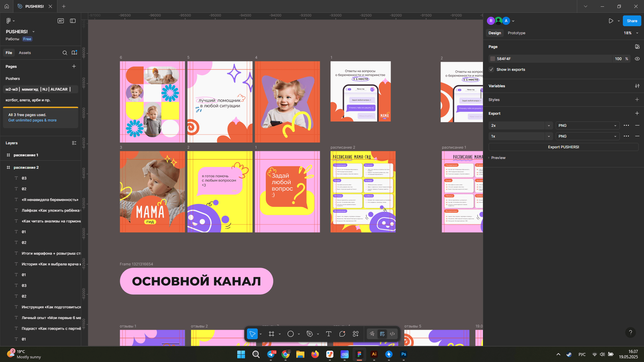Toggle the sidebar minimize UI icon
The height and width of the screenshot is (362, 644).
pos(73,21)
